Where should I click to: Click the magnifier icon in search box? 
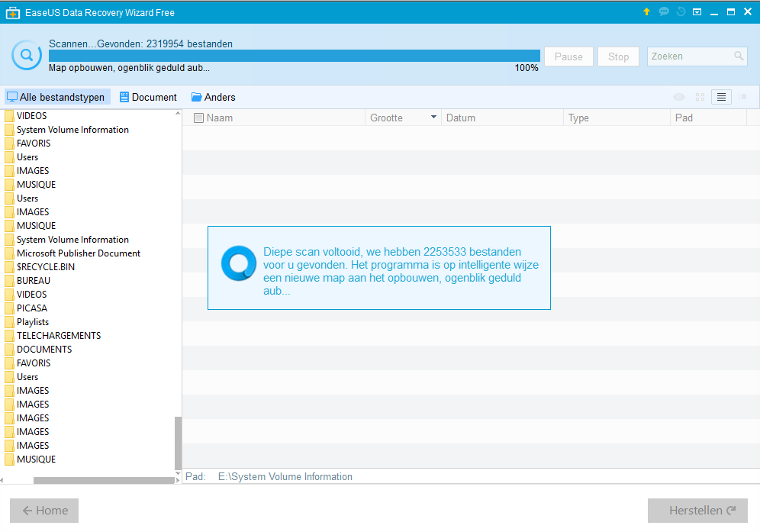point(739,56)
